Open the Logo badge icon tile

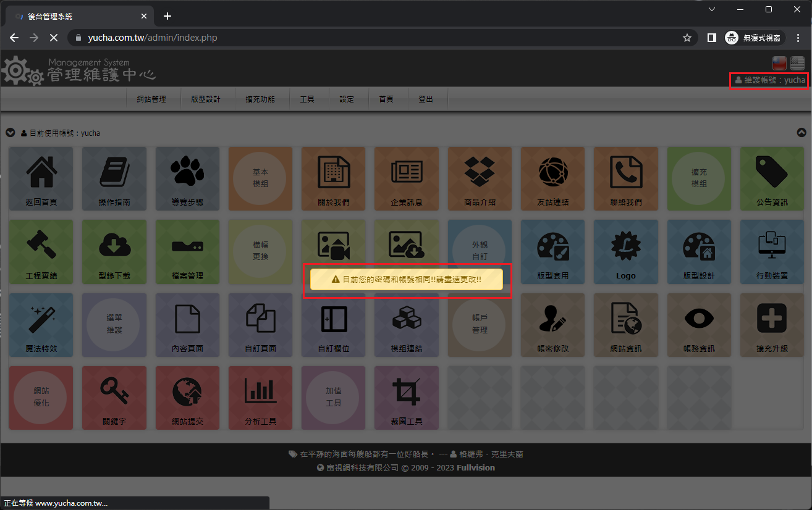(626, 252)
